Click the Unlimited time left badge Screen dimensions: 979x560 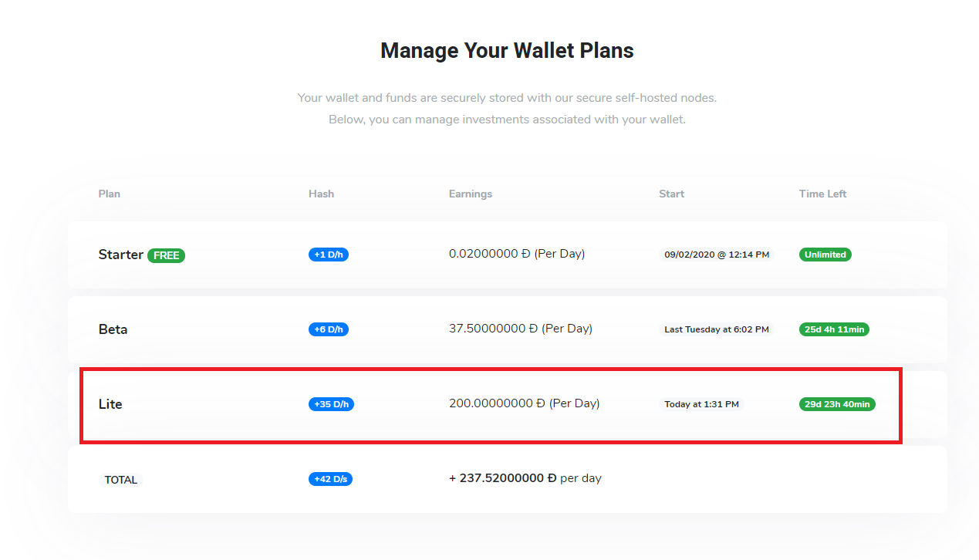[x=825, y=255]
